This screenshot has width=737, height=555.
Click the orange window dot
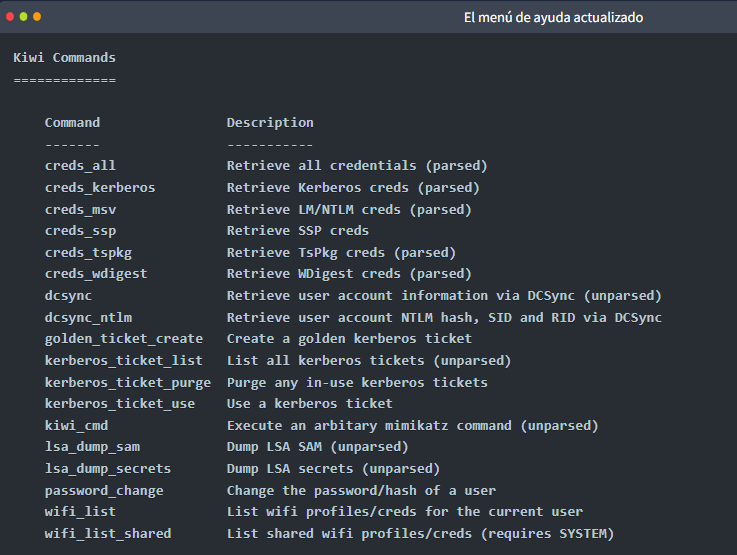point(37,17)
